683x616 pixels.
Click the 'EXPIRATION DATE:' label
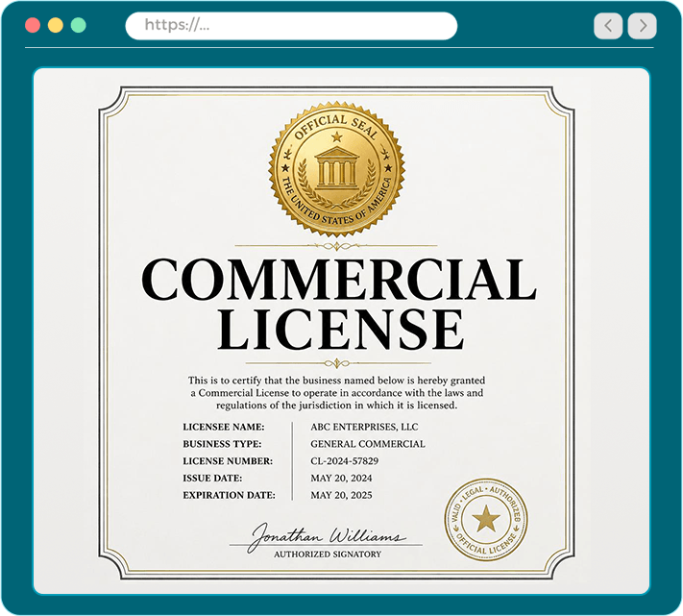tap(230, 495)
